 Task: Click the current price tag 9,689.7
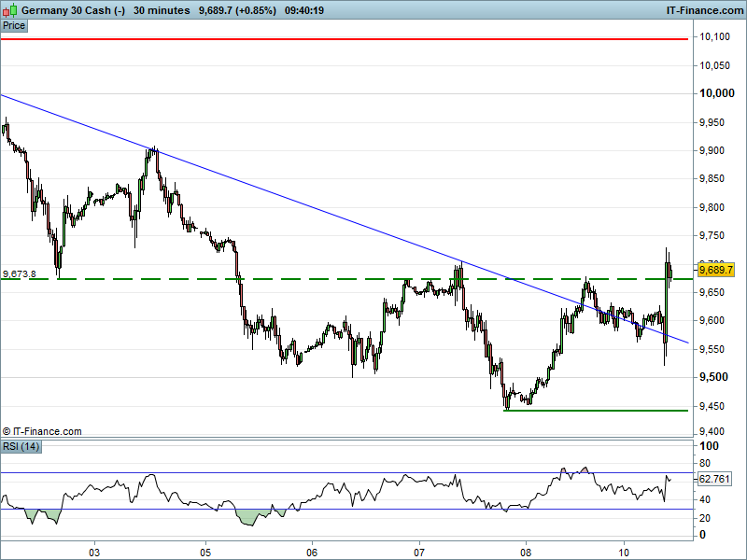click(715, 270)
